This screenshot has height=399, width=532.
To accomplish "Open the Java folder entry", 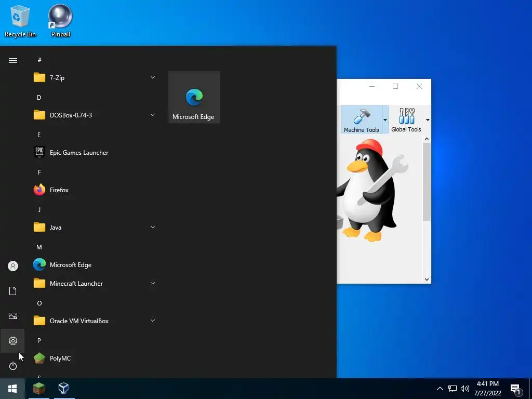I will [x=95, y=227].
